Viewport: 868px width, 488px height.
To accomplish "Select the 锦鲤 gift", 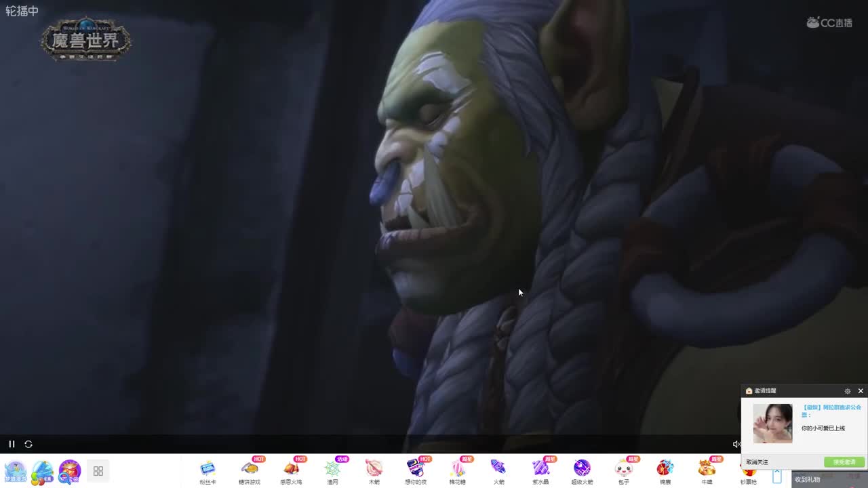I will click(665, 472).
